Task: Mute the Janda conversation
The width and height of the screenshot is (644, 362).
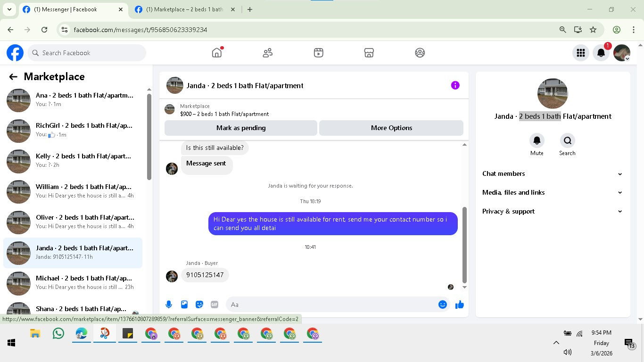Action: 537,140
